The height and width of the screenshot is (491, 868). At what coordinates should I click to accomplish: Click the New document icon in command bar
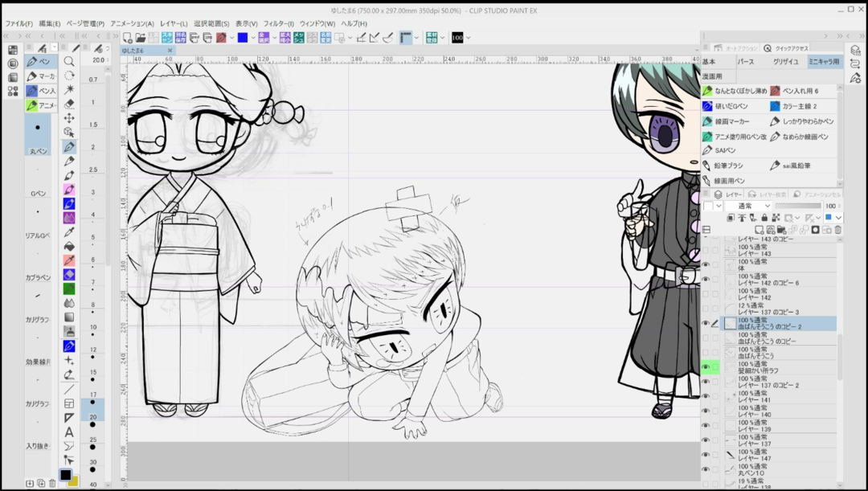coord(128,38)
